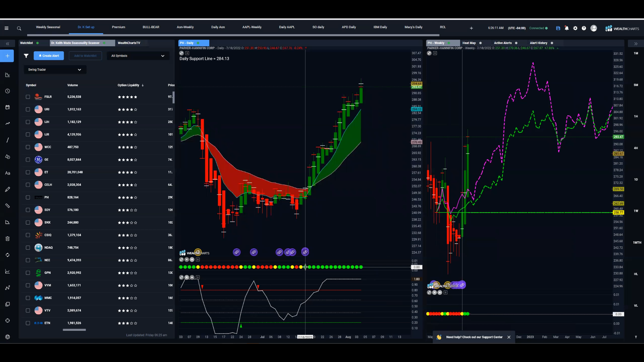Sort by Option Liquidity column
The width and height of the screenshot is (644, 362).
pos(130,85)
